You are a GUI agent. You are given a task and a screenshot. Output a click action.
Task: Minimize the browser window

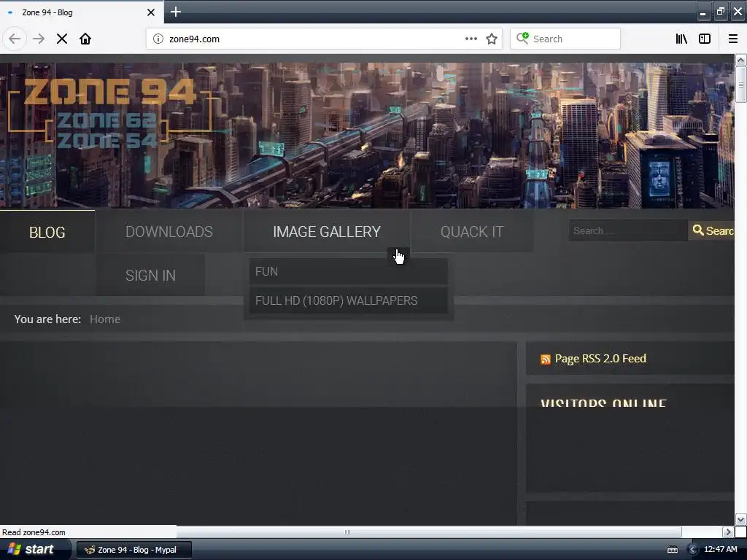coord(703,12)
